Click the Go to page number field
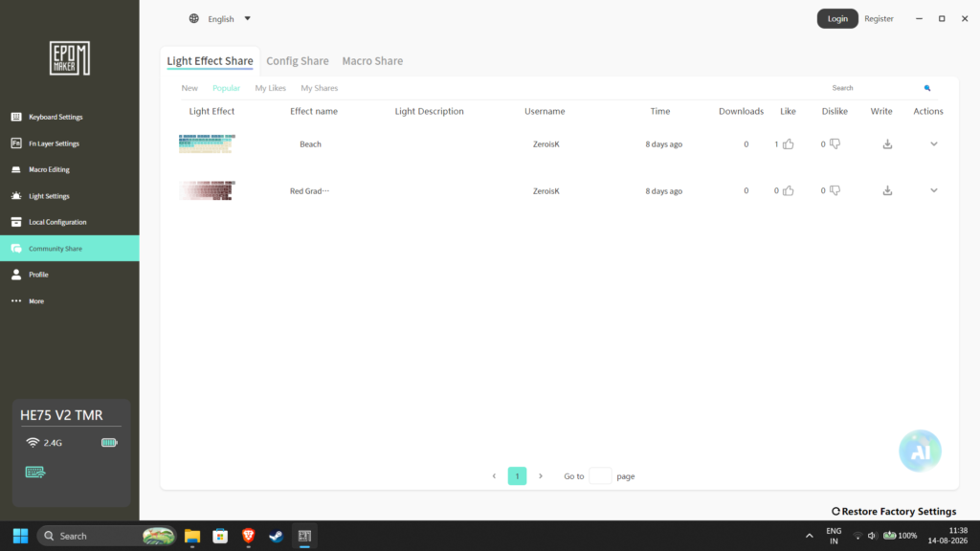Viewport: 980px width, 551px height. 600,476
